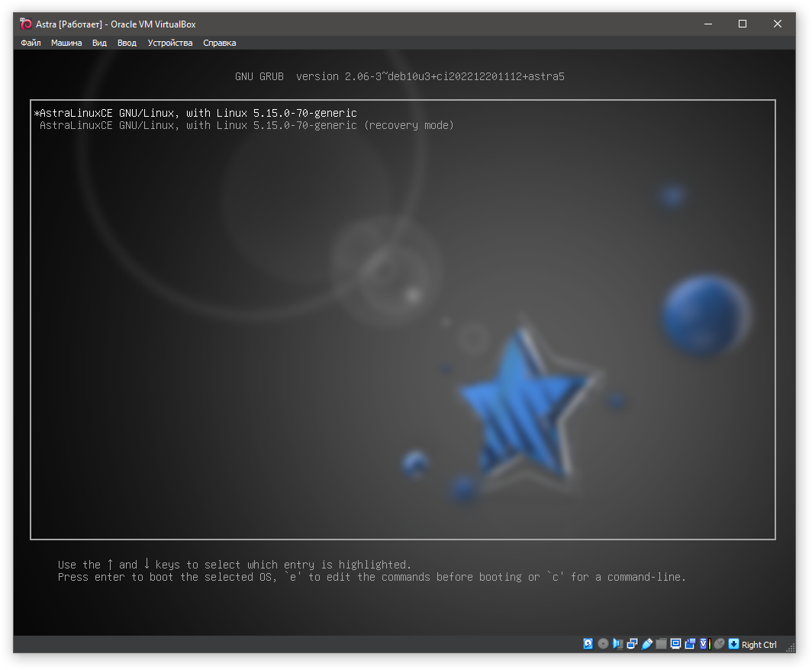
Task: Open the Файл menu
Action: click(x=31, y=43)
